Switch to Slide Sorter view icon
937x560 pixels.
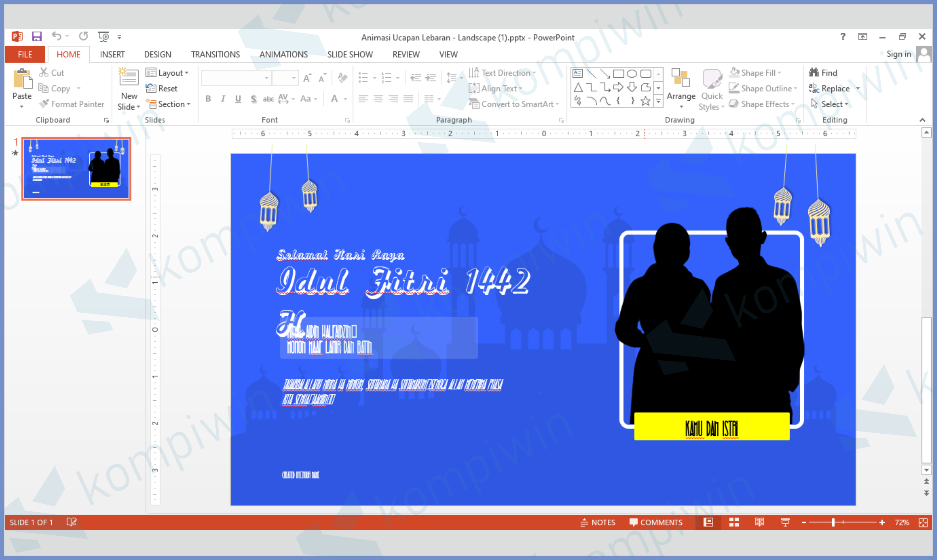point(734,522)
